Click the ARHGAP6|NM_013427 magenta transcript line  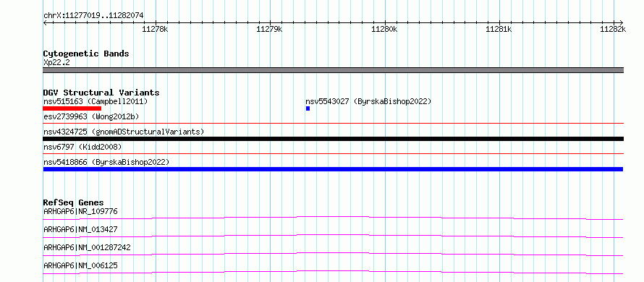tap(333, 236)
